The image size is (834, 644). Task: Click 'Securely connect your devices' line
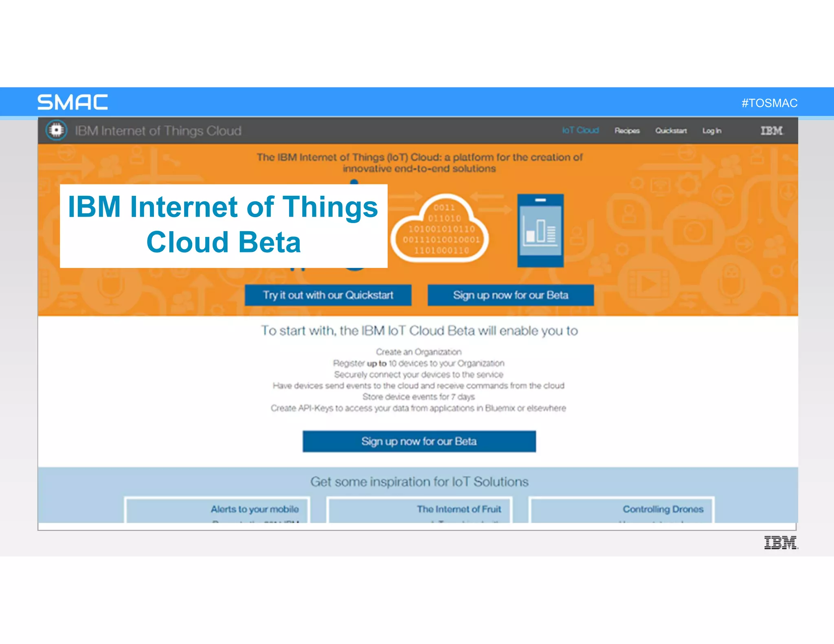(x=419, y=375)
